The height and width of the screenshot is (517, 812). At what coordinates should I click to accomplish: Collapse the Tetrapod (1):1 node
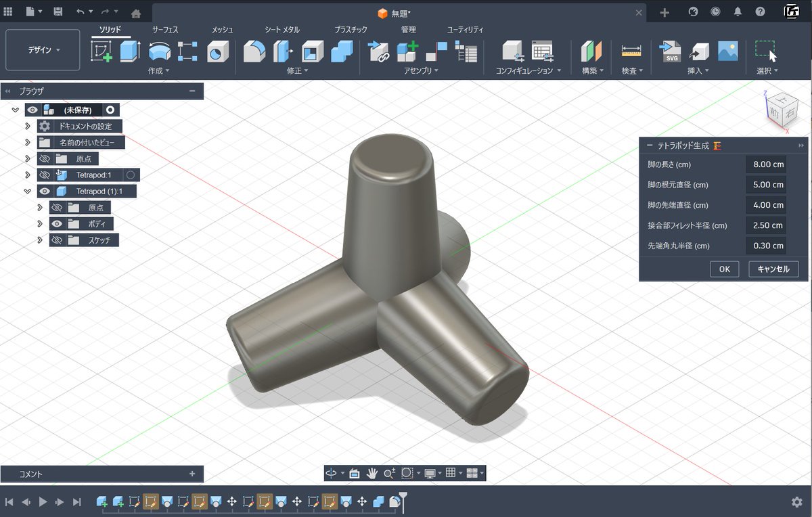tap(28, 192)
